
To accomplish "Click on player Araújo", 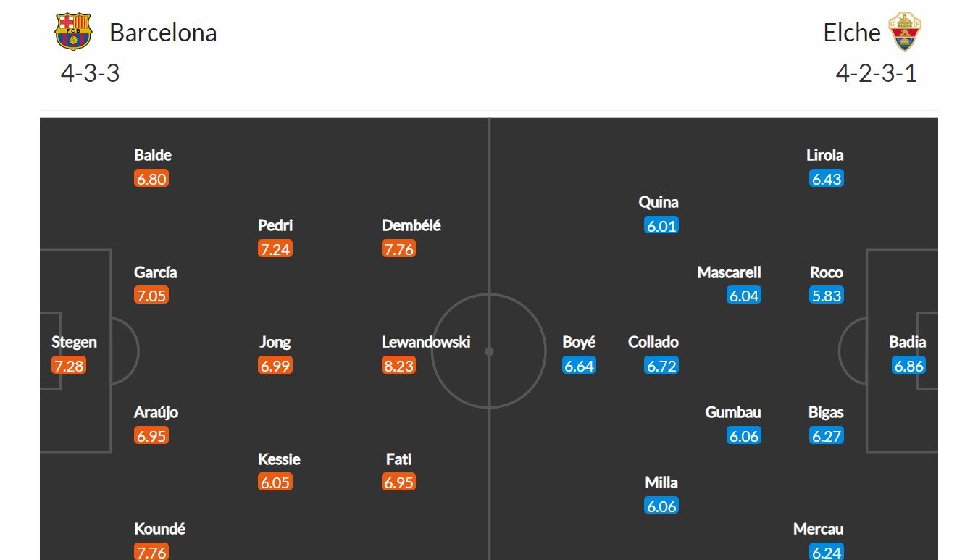I will tap(156, 412).
